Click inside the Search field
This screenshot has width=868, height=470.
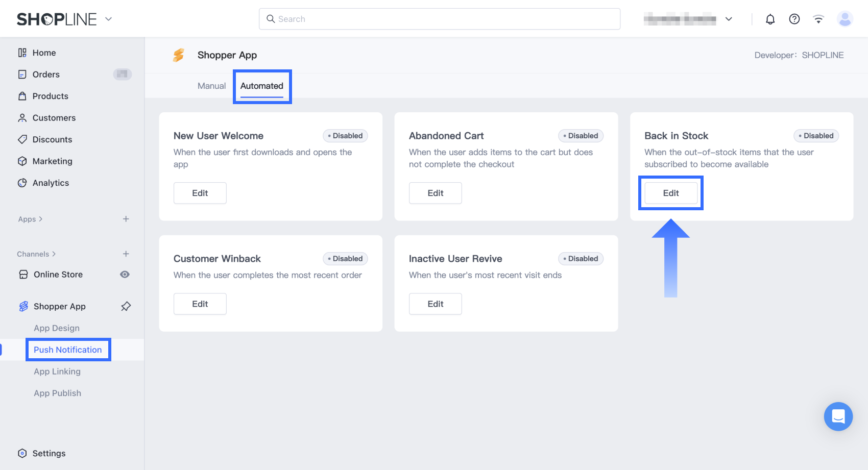click(x=439, y=19)
